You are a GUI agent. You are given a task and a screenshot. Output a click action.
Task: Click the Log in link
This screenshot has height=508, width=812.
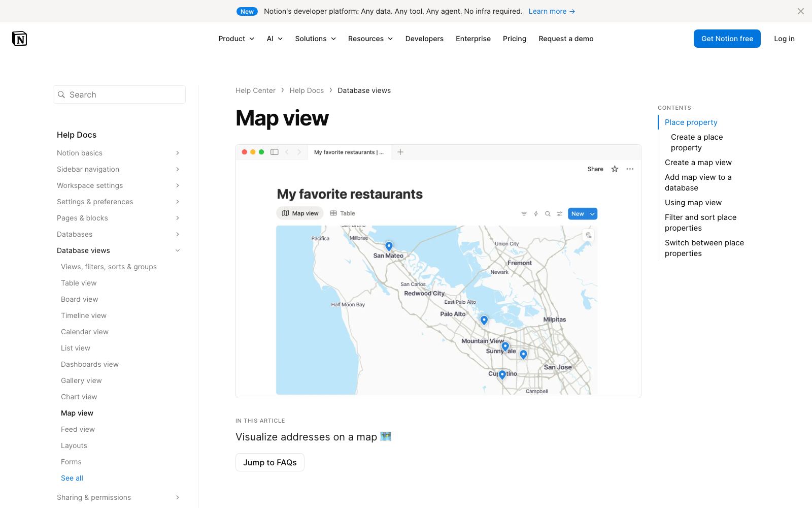[x=784, y=39]
